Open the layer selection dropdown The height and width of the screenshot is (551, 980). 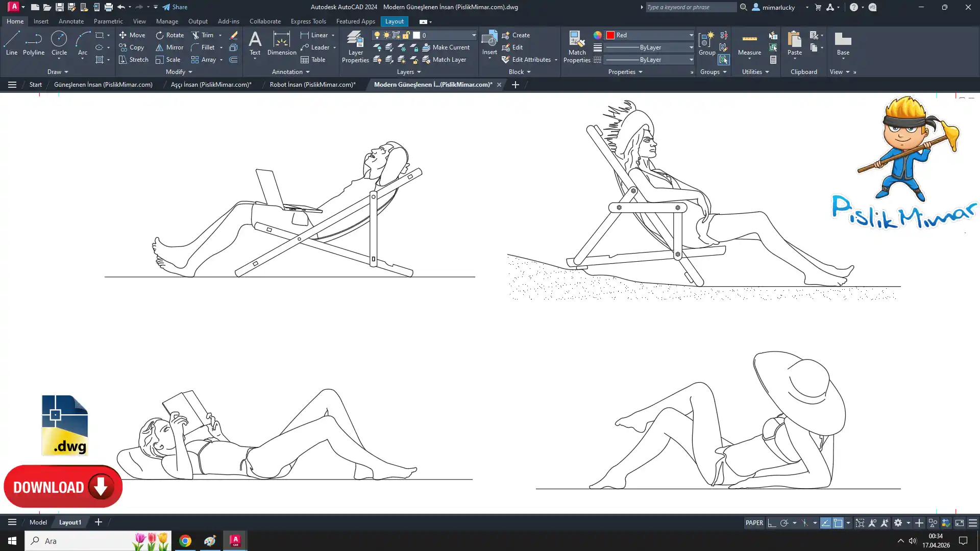coord(473,35)
